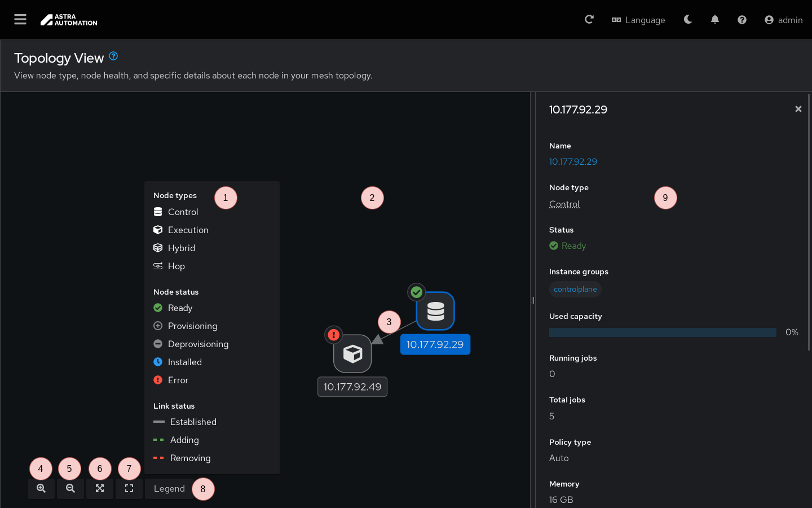
Task: Click the fit to screen icon
Action: pyautogui.click(x=100, y=489)
